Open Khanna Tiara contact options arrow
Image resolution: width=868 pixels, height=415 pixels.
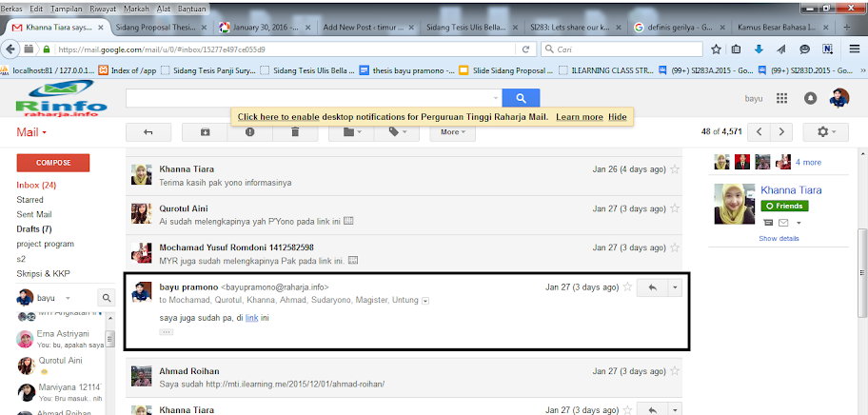pos(799,223)
